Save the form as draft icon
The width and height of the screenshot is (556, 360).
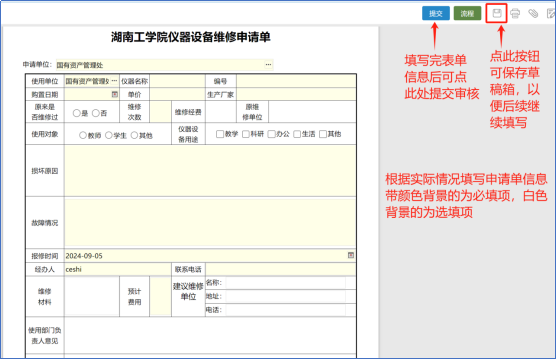[x=497, y=13]
